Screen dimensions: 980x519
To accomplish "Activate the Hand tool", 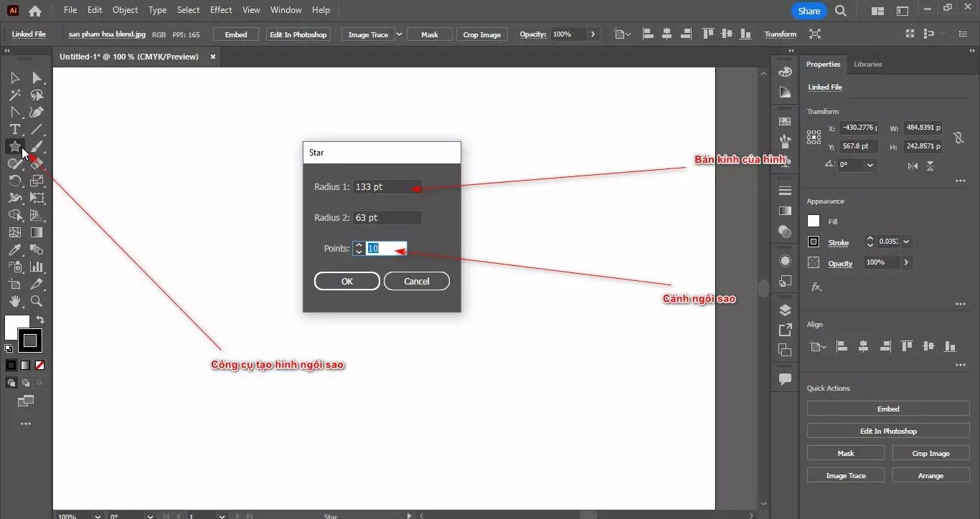I will [14, 302].
